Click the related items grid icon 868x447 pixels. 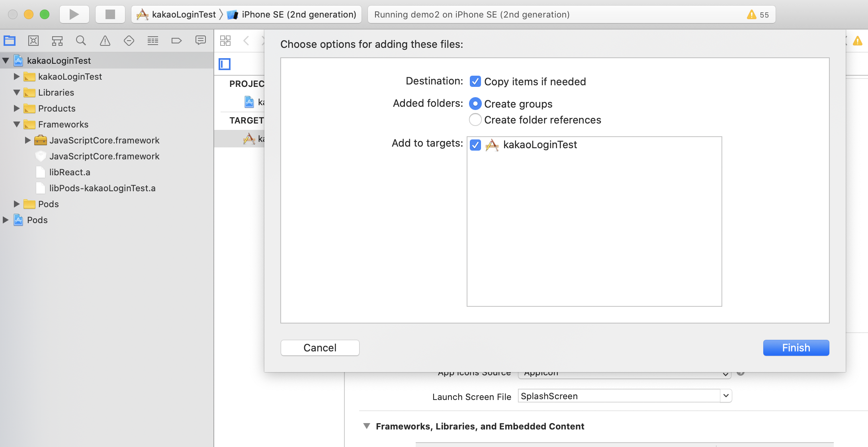(225, 41)
